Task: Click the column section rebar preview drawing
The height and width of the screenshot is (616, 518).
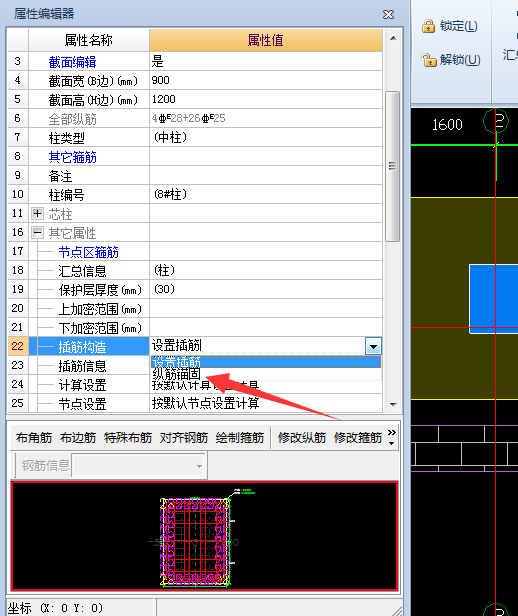Action: pos(204,536)
